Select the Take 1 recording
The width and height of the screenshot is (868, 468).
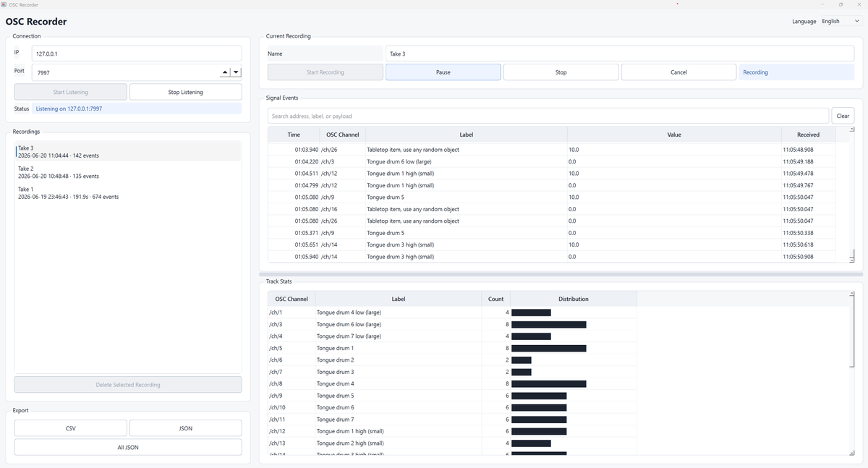(x=128, y=192)
